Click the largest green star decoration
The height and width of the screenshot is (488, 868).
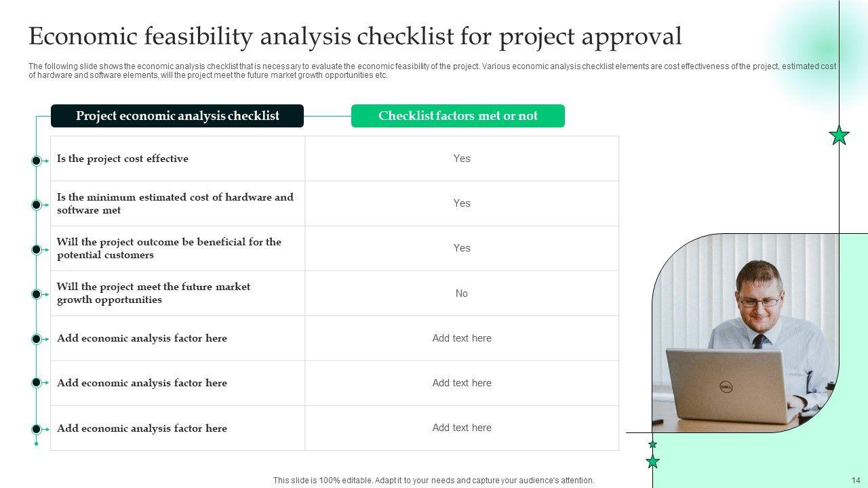click(x=840, y=136)
